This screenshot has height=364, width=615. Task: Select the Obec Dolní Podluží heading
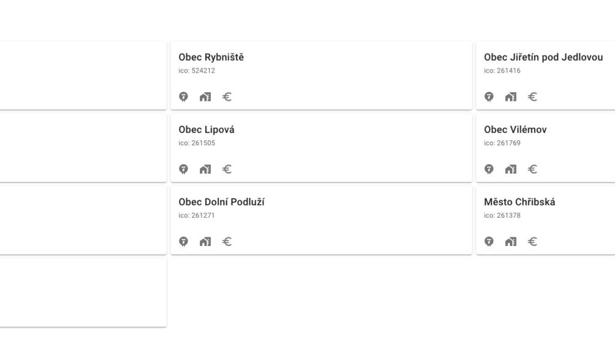tap(221, 202)
